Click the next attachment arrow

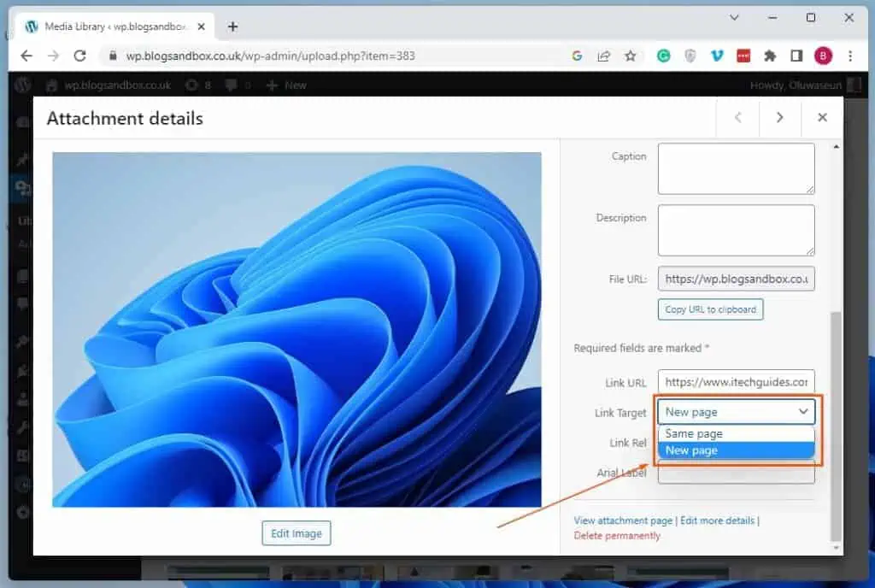779,118
